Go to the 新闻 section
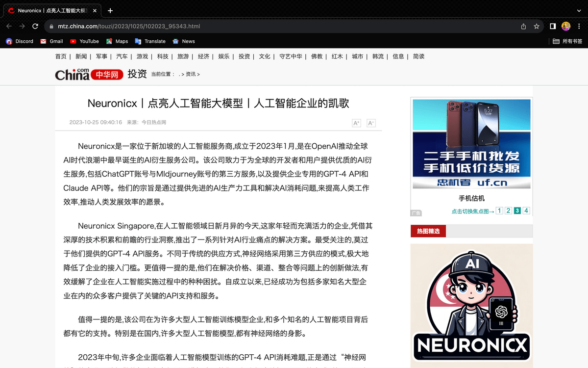The image size is (588, 368). coord(81,56)
